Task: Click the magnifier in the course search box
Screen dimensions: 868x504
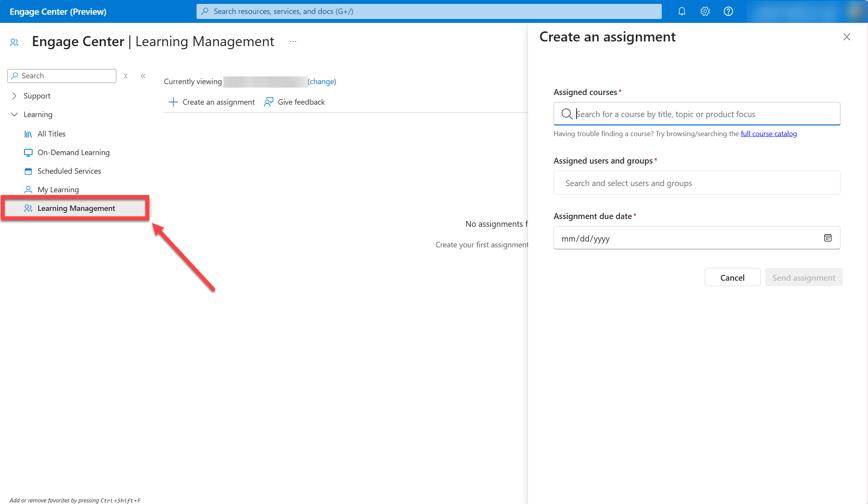Action: [x=567, y=114]
